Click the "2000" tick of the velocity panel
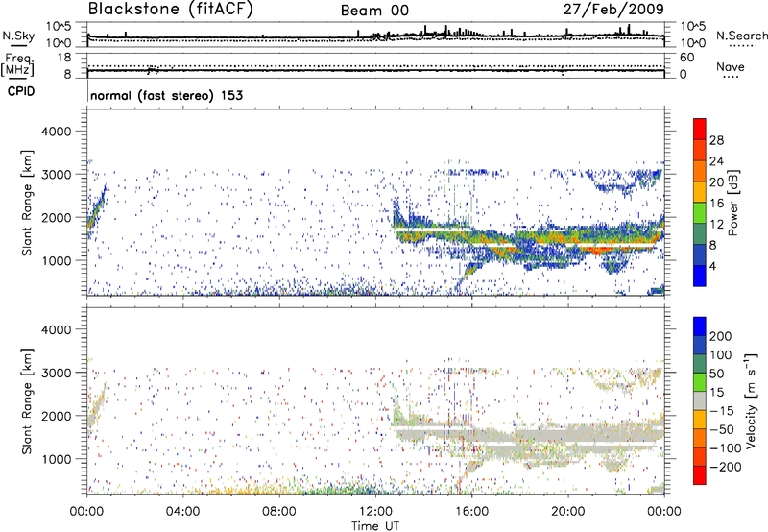Screen dimensions: 768x532 tap(56, 416)
